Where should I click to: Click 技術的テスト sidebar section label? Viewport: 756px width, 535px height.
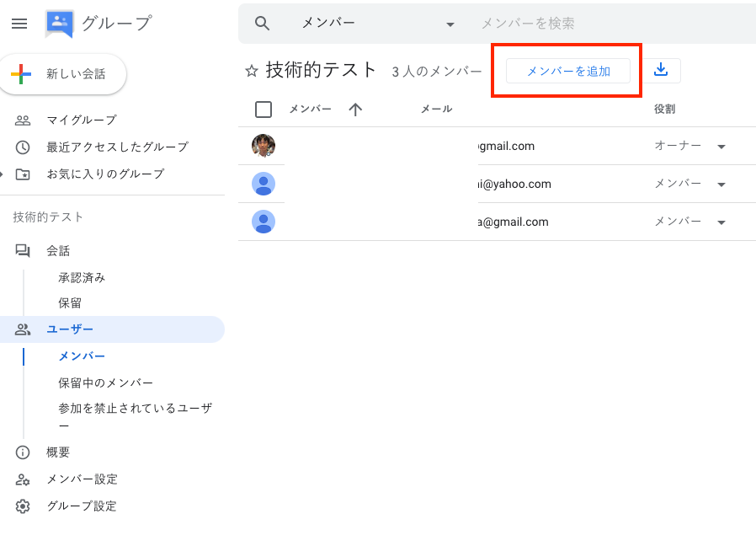click(x=48, y=217)
